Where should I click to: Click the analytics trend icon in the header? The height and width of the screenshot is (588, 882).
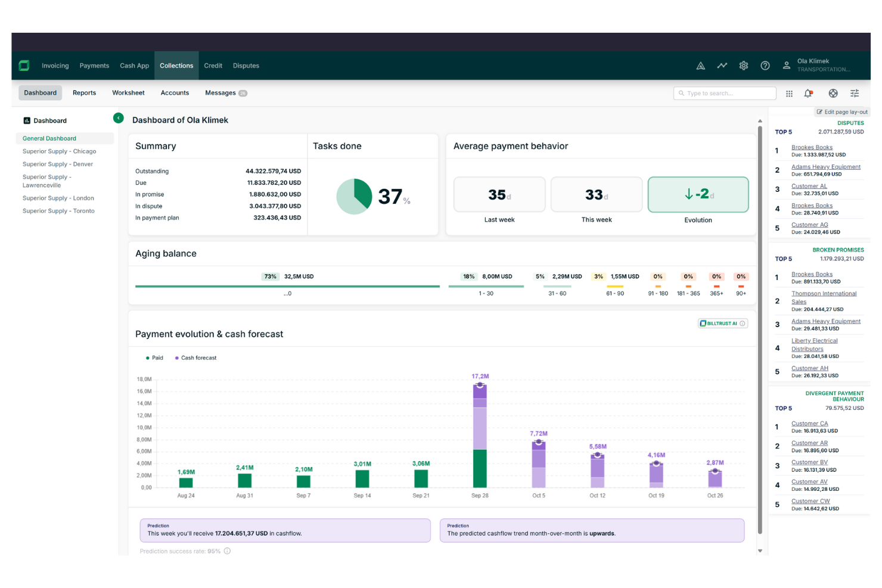722,66
